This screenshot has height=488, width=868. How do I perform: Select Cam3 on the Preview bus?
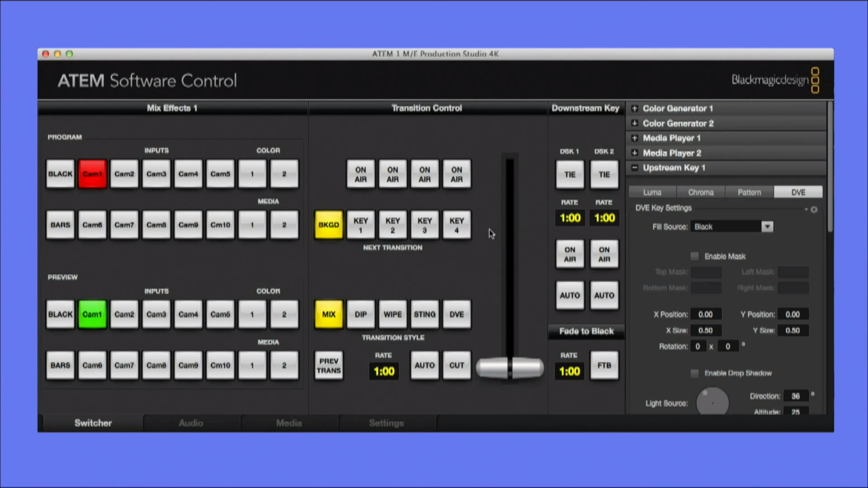tap(156, 314)
